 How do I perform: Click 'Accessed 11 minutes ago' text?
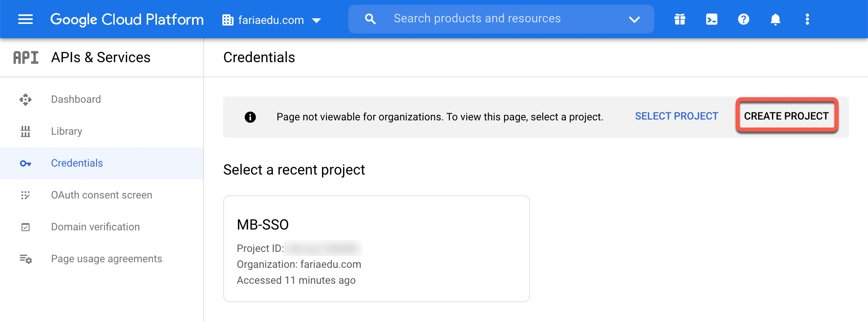tap(296, 280)
